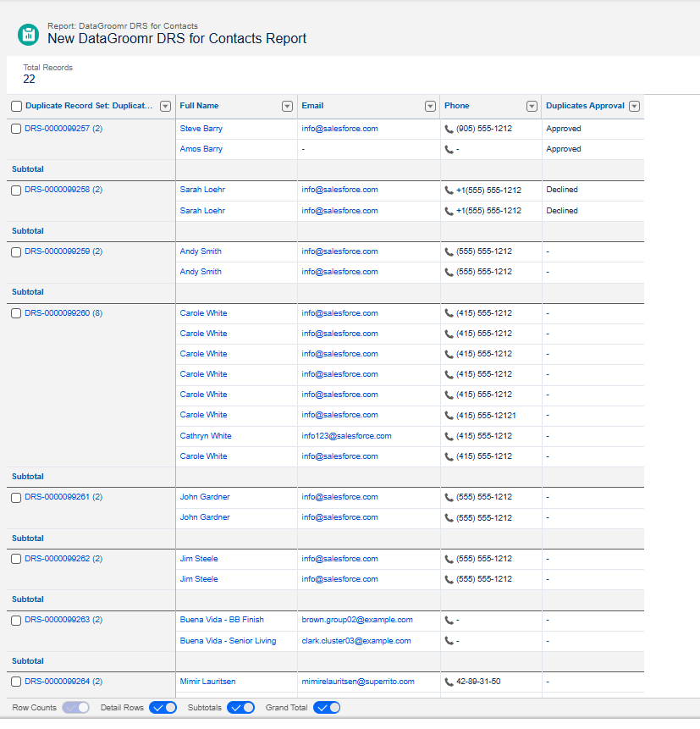
Task: Click phone icon in Cathryn White's row
Action: pyautogui.click(x=449, y=437)
